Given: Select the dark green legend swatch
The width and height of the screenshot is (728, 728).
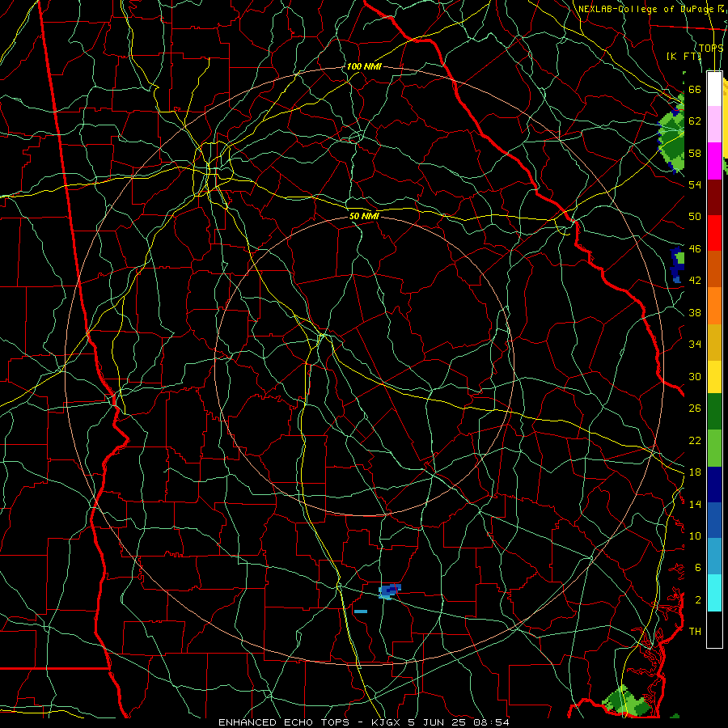Looking at the screenshot, I should [x=714, y=412].
